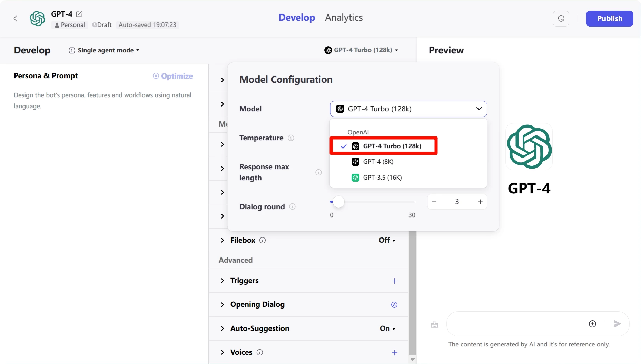Switch to the Analytics tab

pos(344,18)
